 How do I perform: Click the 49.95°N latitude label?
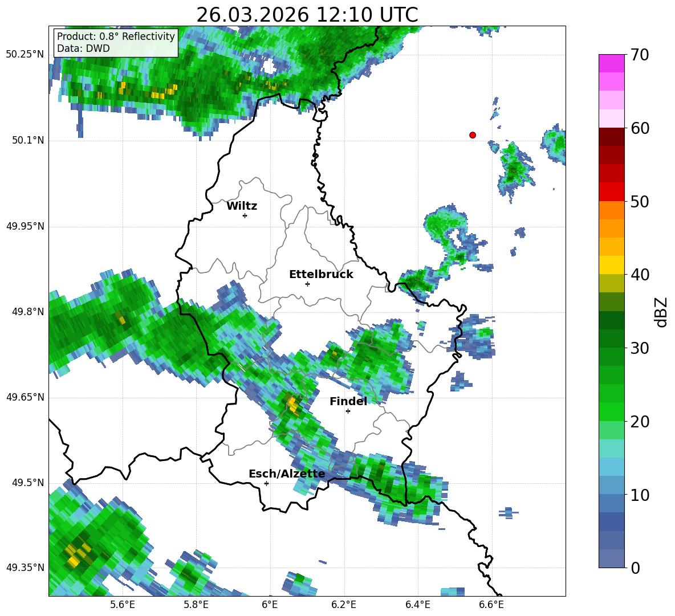pyautogui.click(x=25, y=226)
